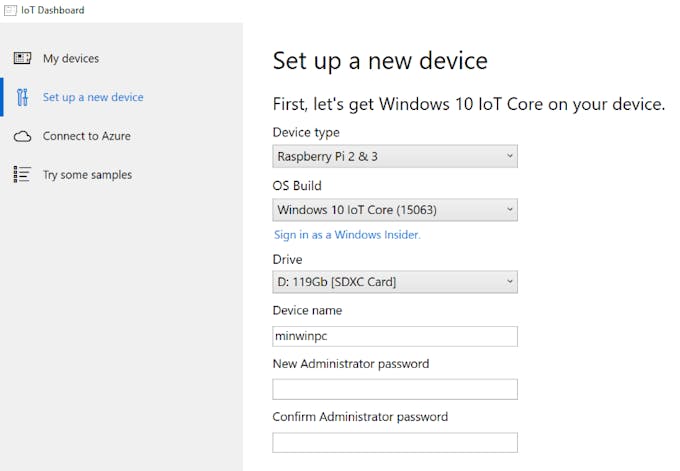Select Set up a new device label

tap(93, 97)
